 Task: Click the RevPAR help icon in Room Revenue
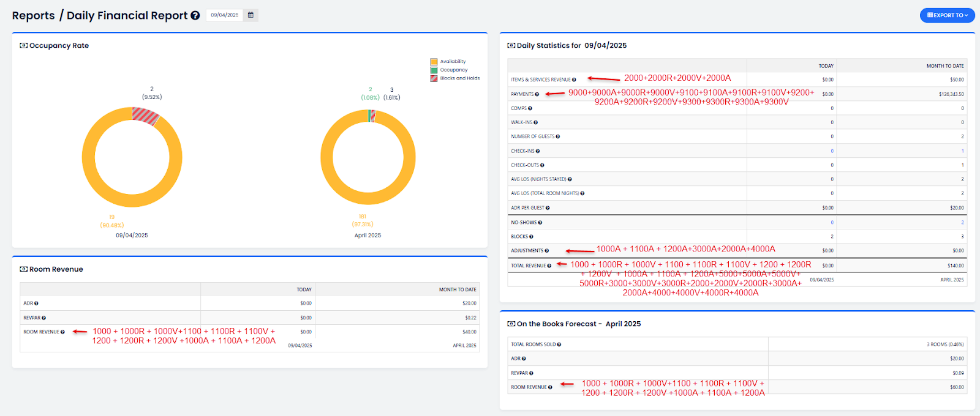tap(44, 318)
